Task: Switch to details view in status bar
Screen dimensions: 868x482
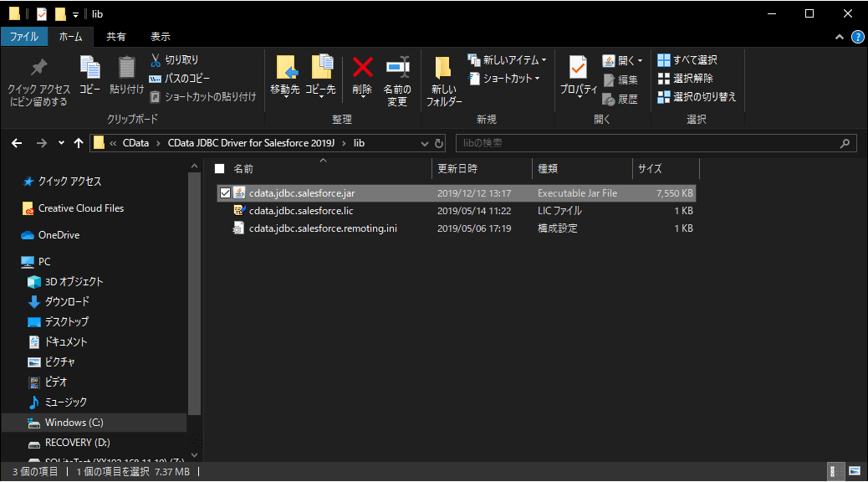Action: (835, 471)
